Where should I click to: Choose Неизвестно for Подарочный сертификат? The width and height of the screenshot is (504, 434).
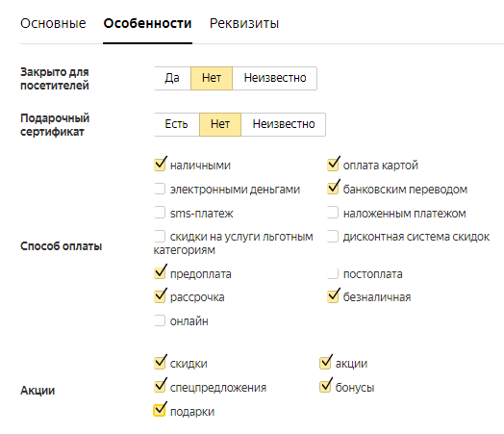pyautogui.click(x=284, y=124)
